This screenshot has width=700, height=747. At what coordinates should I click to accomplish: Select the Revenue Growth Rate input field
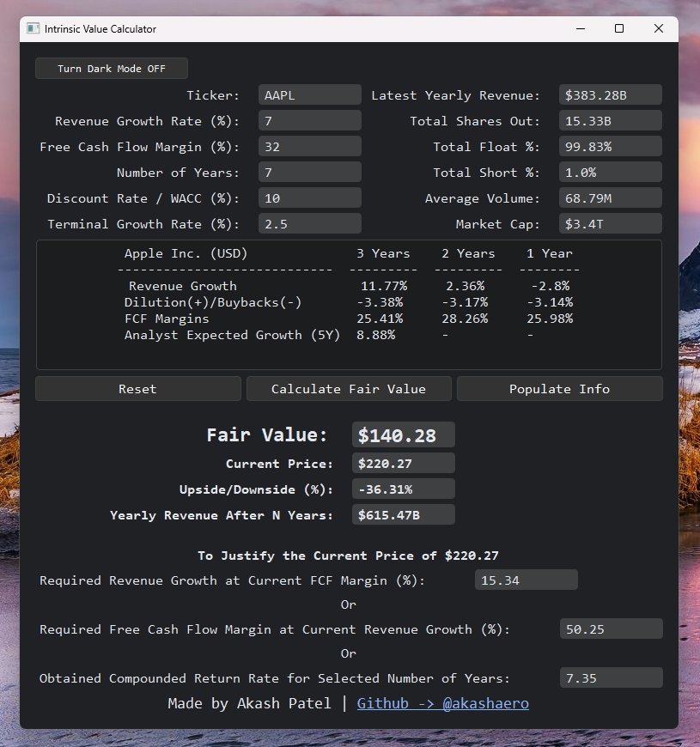[310, 120]
